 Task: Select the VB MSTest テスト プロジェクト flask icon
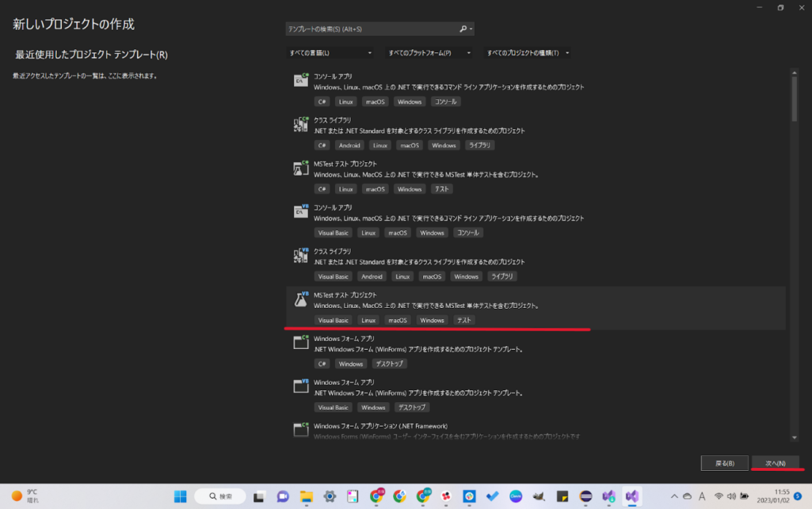301,299
